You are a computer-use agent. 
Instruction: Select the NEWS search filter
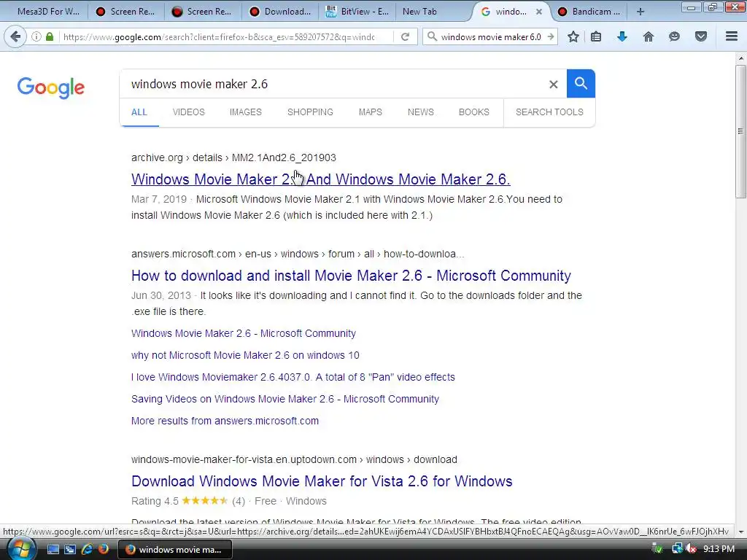click(x=421, y=112)
